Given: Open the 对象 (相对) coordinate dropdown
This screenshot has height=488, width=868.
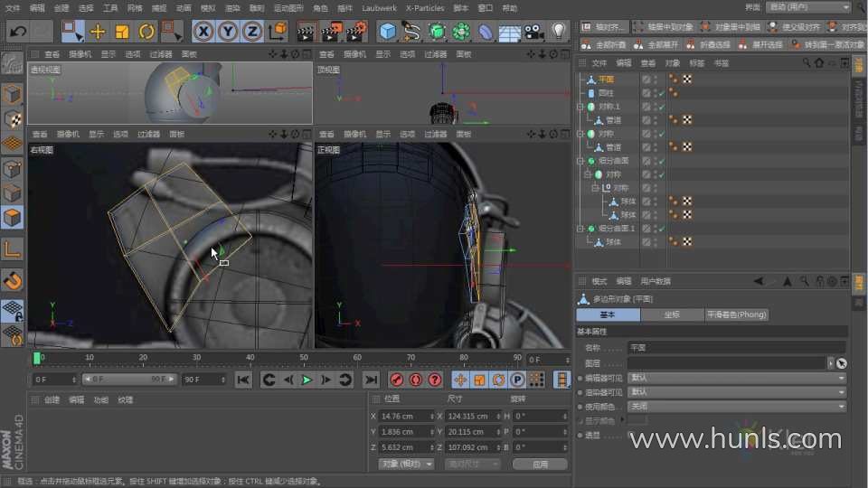Looking at the screenshot, I should coord(407,464).
